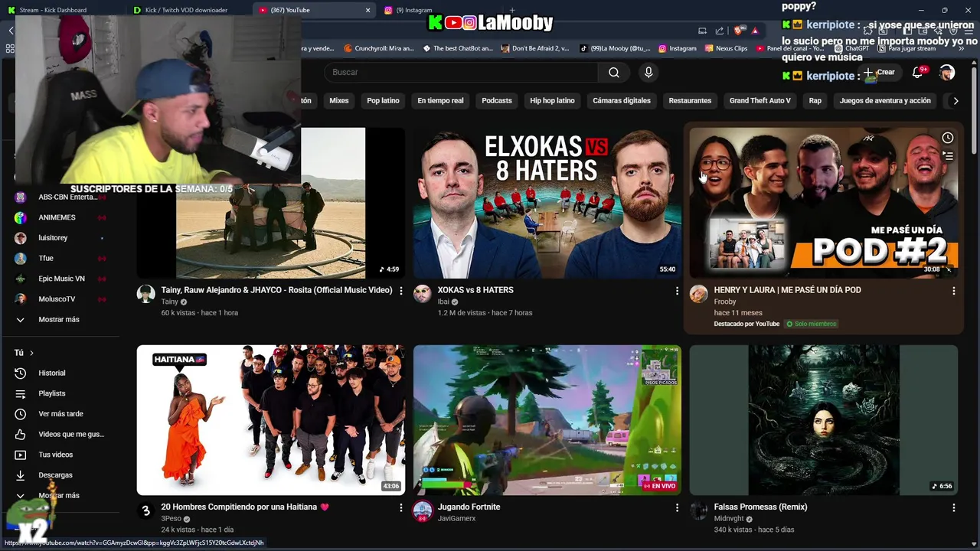Click the YouTube search magnifier button

(x=614, y=72)
